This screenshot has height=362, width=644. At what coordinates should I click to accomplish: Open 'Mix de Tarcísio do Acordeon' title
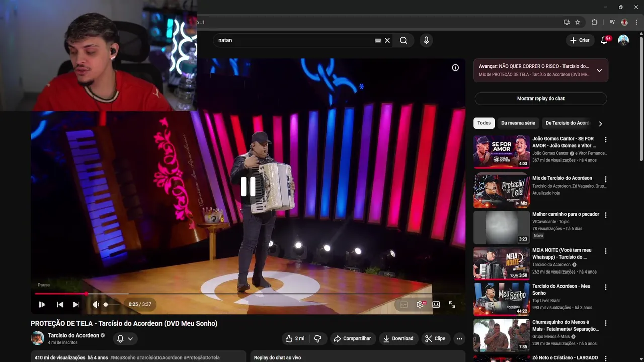click(562, 178)
